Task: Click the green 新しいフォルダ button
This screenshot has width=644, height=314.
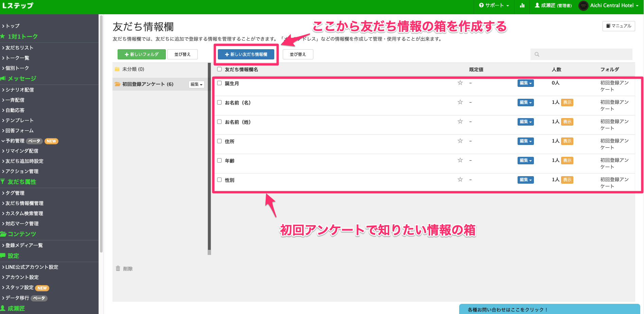Action: coord(141,54)
